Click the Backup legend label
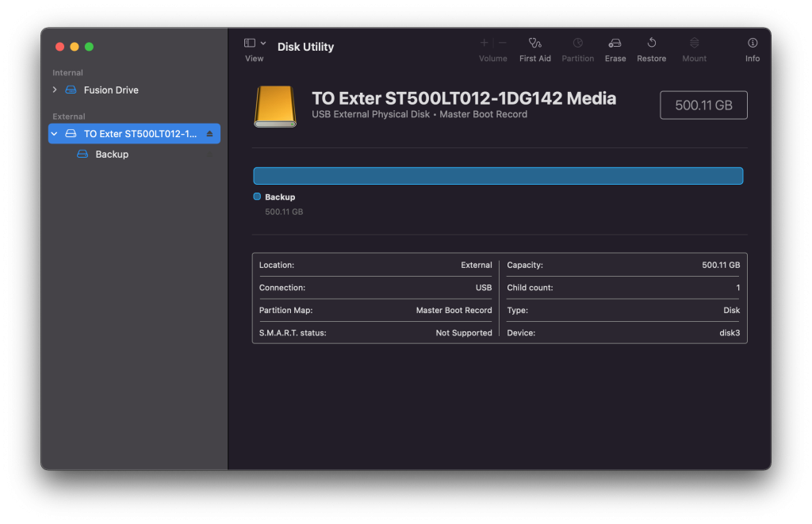 (280, 197)
